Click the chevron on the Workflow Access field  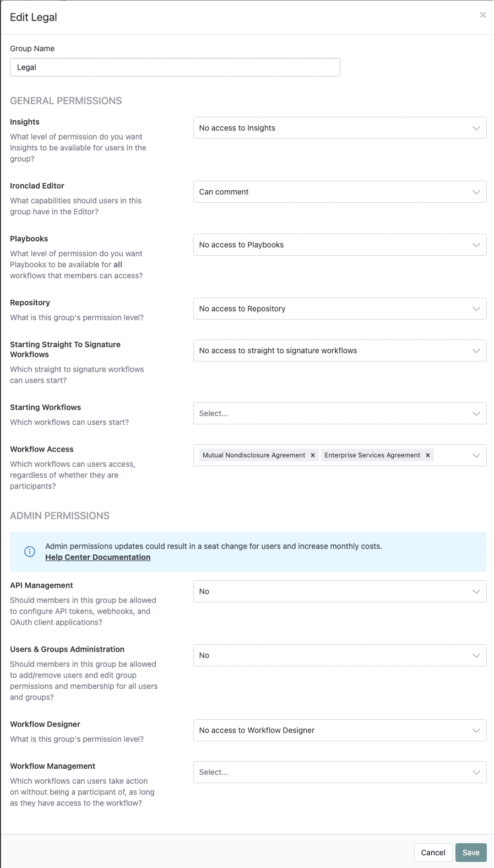click(x=477, y=455)
